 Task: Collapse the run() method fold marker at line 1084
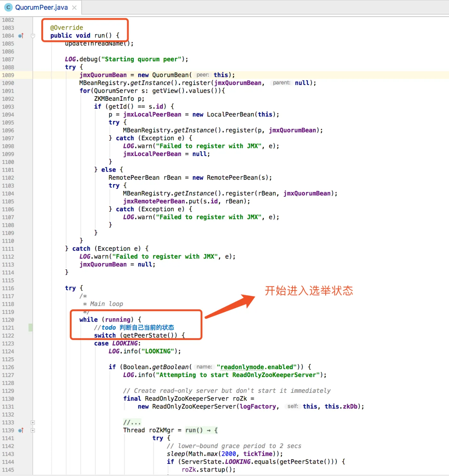33,36
